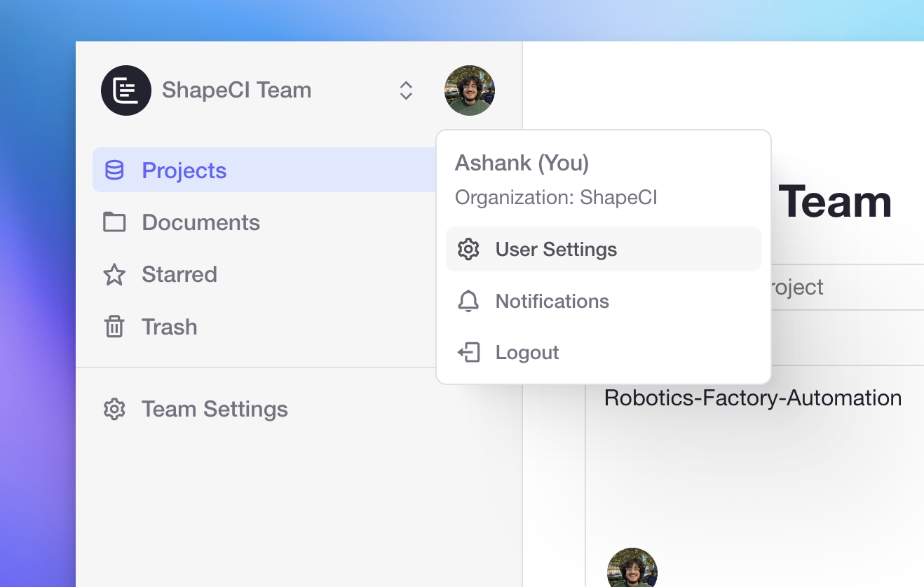Select Starred in the sidebar
The image size is (924, 587).
click(x=179, y=274)
